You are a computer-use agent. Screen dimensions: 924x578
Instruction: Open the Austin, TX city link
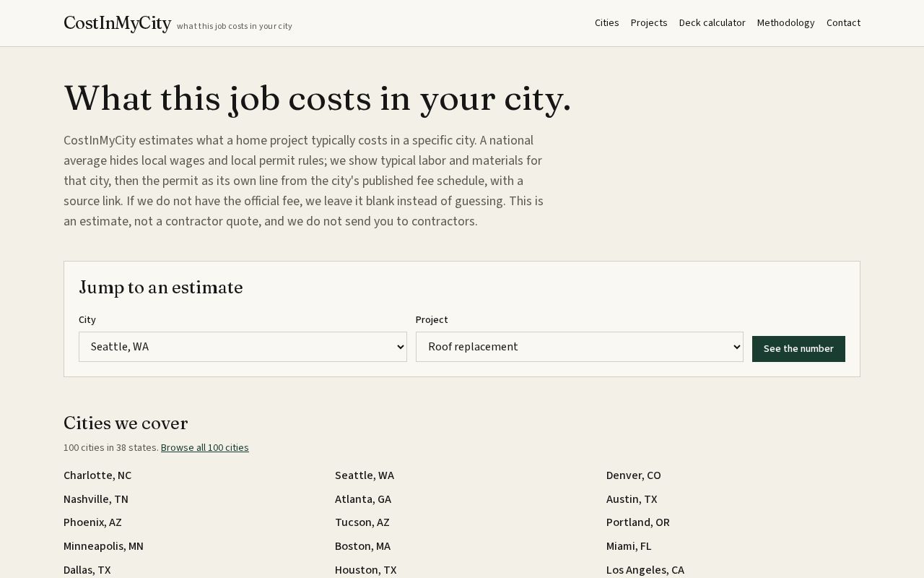pos(632,499)
